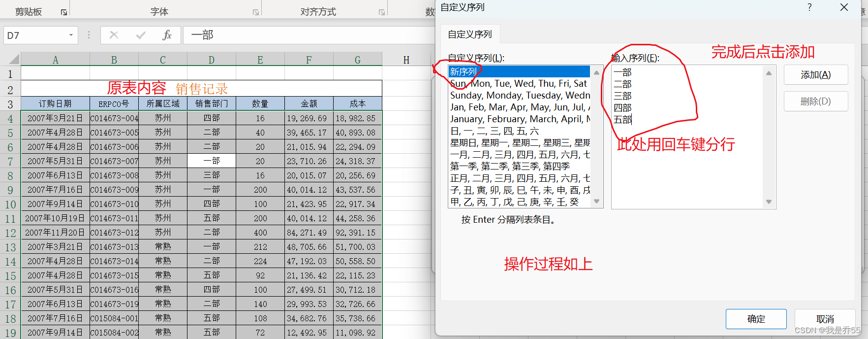This screenshot has height=339, width=868.
Task: Click the formula bar confirm checkmark icon
Action: (x=141, y=35)
